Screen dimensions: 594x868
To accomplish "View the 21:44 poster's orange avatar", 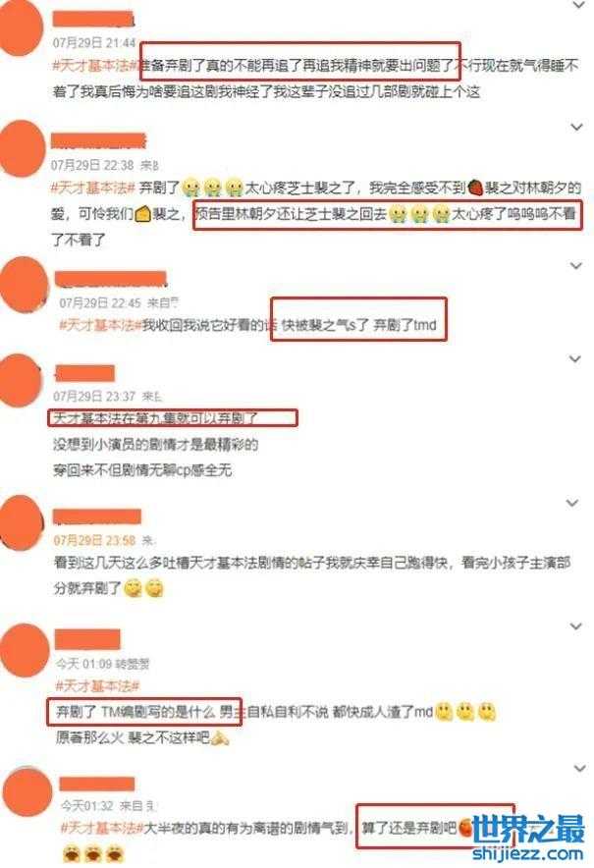I will 21,27.
